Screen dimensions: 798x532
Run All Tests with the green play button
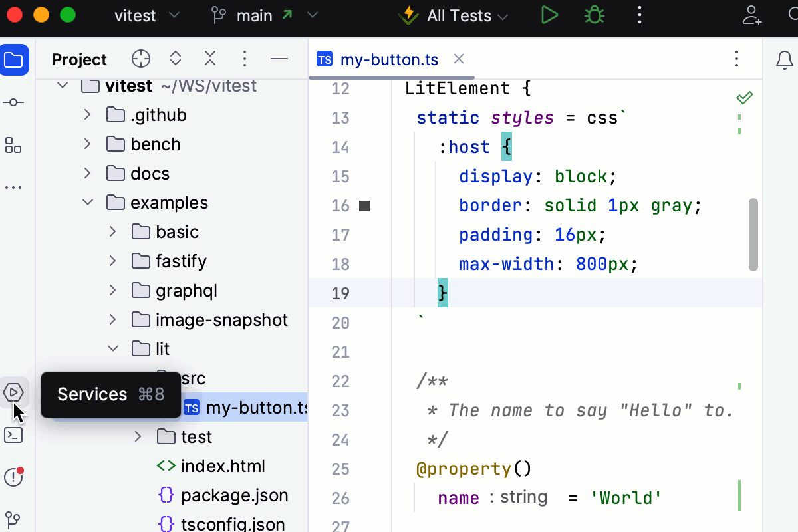[549, 15]
